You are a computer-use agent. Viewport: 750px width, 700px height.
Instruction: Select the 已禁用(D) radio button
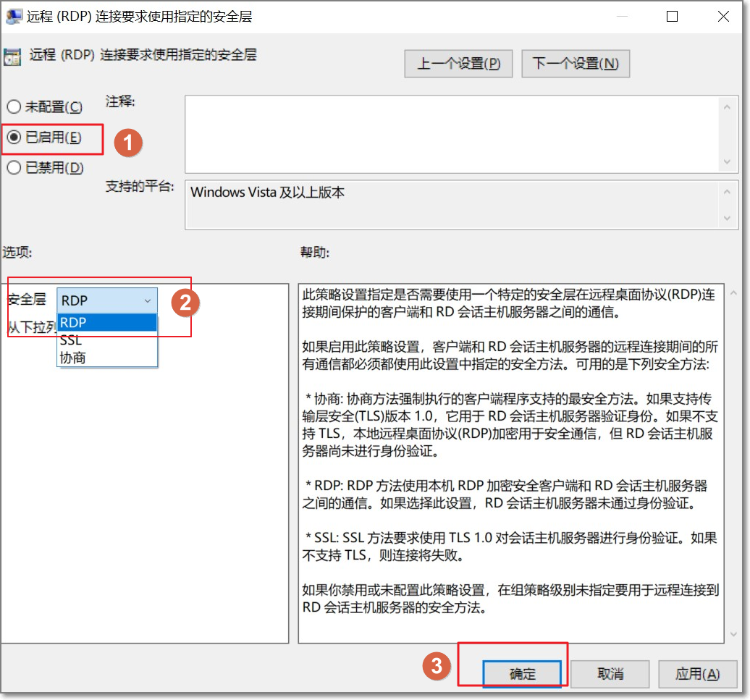click(x=14, y=167)
